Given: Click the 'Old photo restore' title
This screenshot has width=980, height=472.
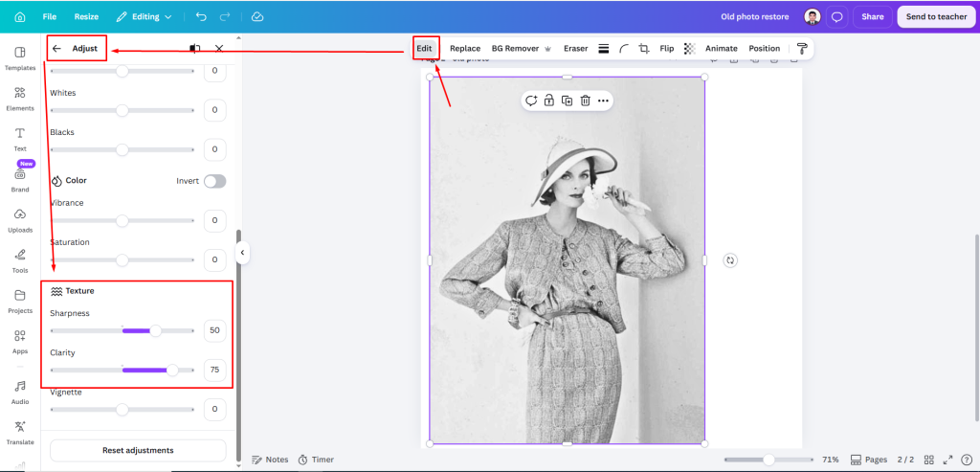Looking at the screenshot, I should tap(754, 17).
